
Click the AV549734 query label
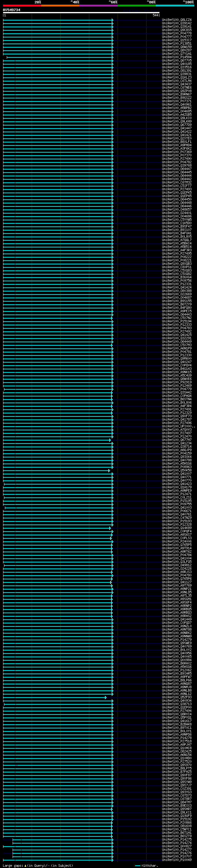coord(12,10)
